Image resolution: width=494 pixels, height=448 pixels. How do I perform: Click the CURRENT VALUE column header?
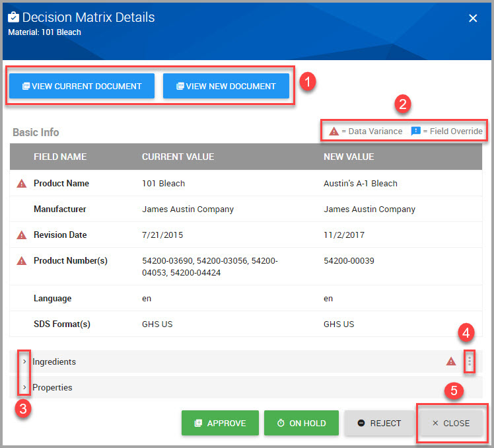(x=178, y=157)
